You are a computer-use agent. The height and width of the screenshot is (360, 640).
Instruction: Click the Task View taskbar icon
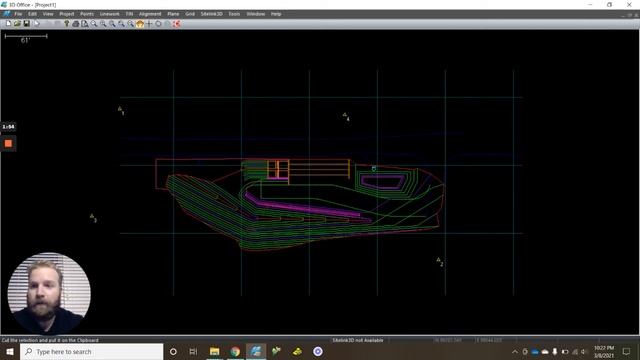pyautogui.click(x=193, y=351)
